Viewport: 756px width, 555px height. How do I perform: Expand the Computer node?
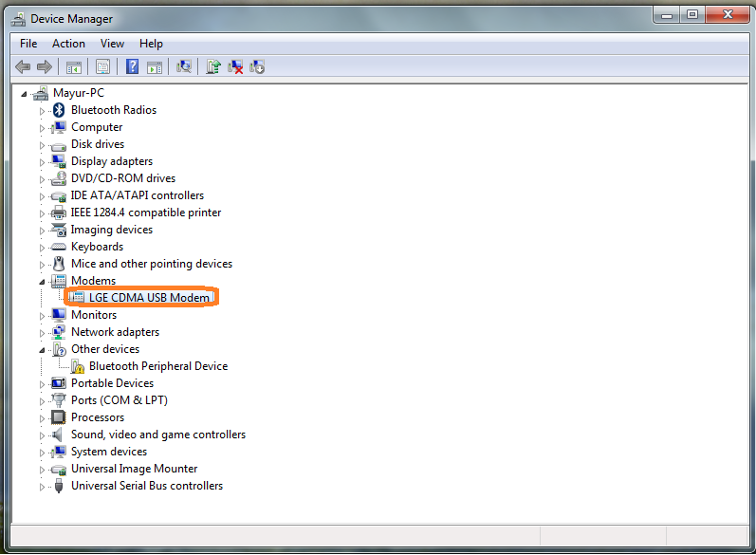[42, 128]
